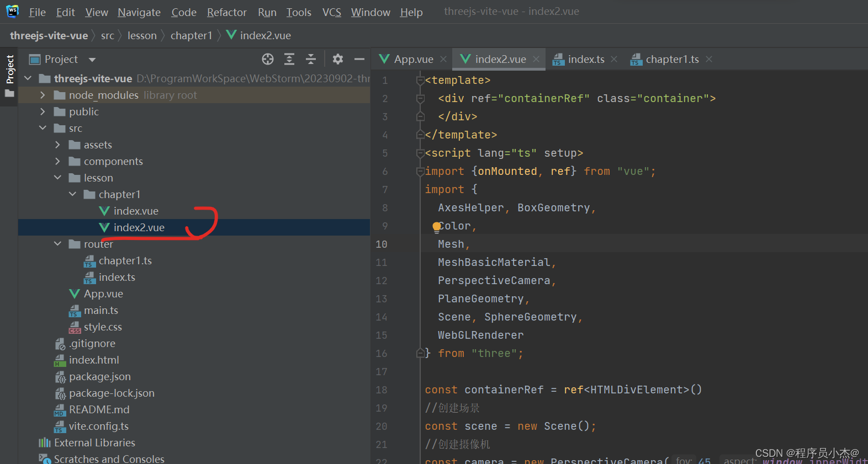The width and height of the screenshot is (868, 464).
Task: Expand the public folder arrow
Action: (x=43, y=111)
